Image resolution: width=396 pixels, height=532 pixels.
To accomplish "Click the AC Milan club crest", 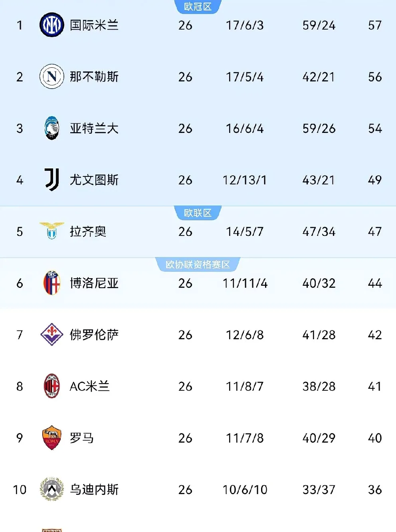I will pyautogui.click(x=52, y=386).
